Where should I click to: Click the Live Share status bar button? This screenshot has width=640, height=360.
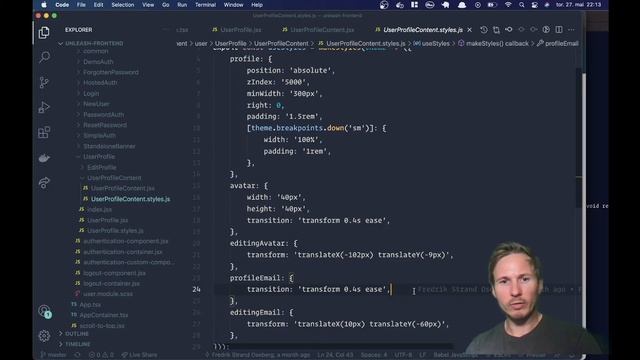(x=139, y=355)
